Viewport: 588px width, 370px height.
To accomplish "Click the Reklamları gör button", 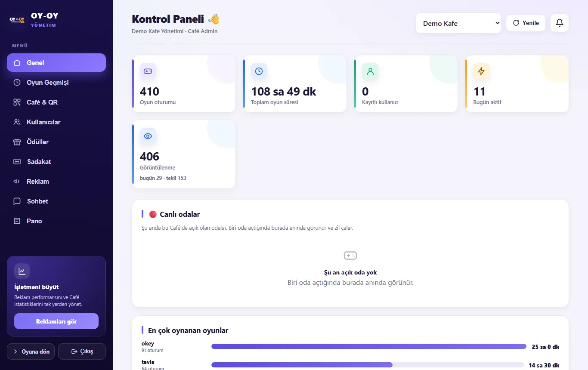I will click(56, 321).
